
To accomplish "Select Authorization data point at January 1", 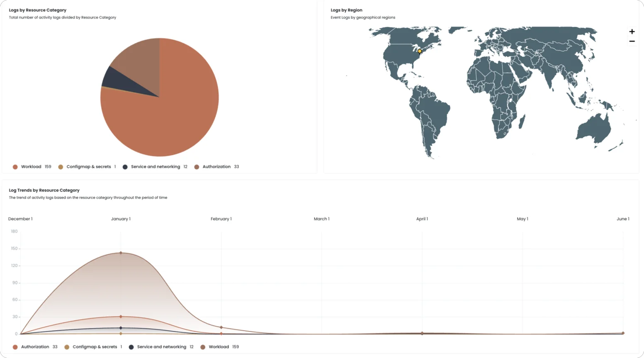I will 121,317.
